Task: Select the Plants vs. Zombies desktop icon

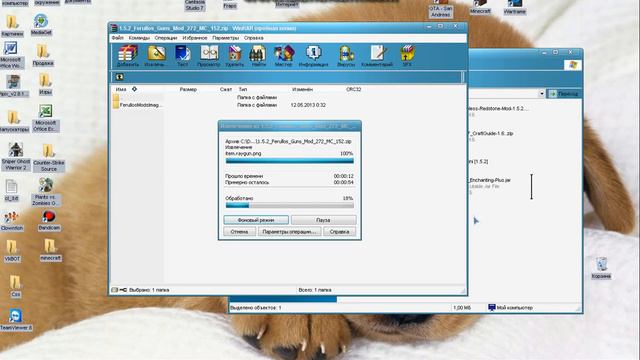Action: coord(45,192)
